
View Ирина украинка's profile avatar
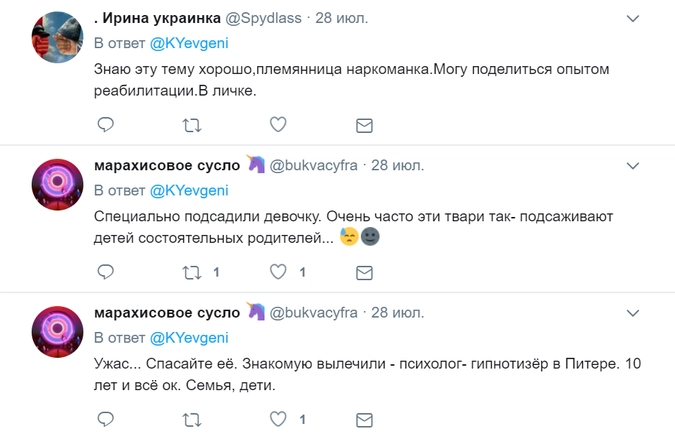pyautogui.click(x=57, y=38)
